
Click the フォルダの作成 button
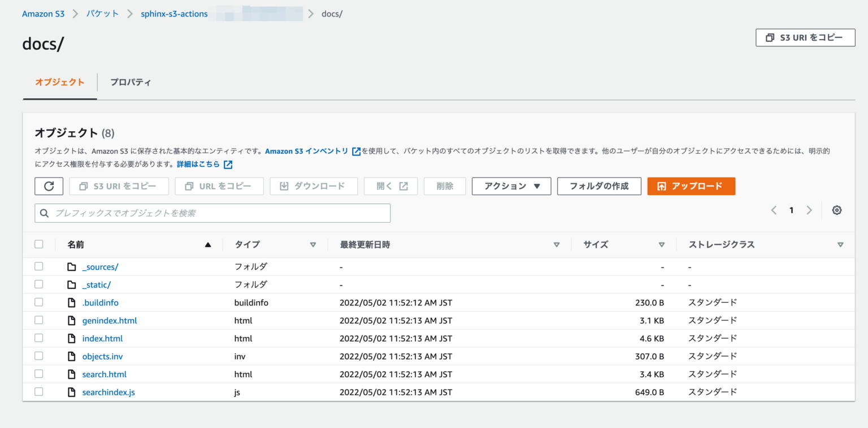tap(599, 186)
